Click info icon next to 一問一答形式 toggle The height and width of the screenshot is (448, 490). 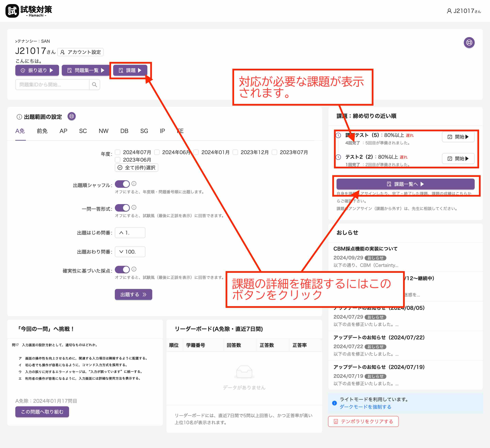(x=134, y=208)
